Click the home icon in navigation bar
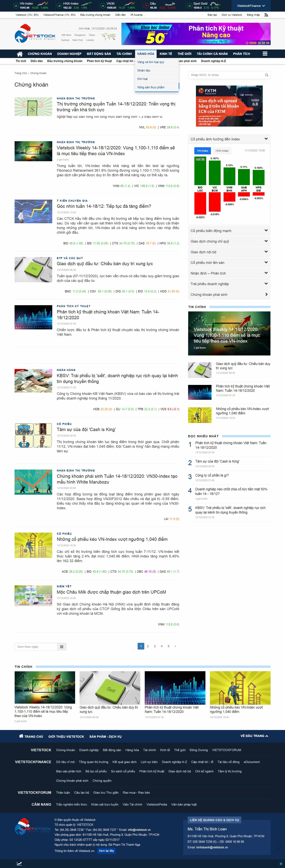This screenshot has width=285, height=868. 20,54
